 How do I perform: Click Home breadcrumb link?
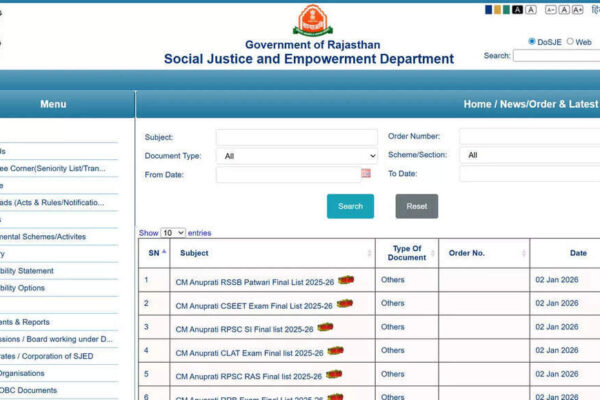click(x=477, y=104)
